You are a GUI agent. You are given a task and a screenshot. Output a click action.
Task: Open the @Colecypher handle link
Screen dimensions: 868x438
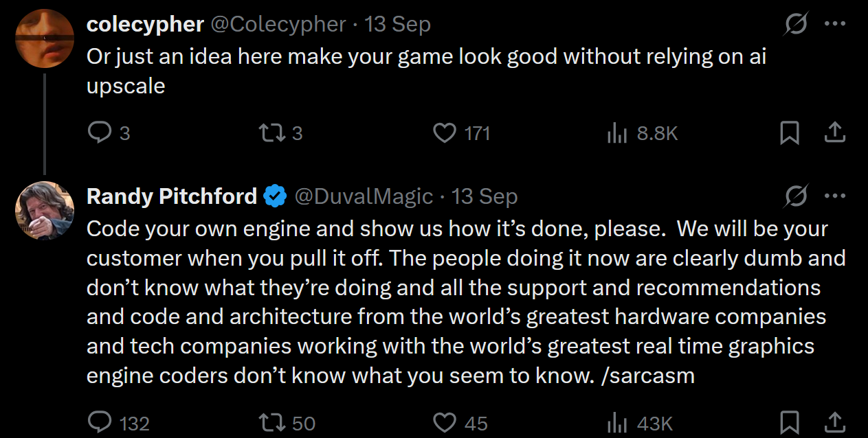(278, 25)
